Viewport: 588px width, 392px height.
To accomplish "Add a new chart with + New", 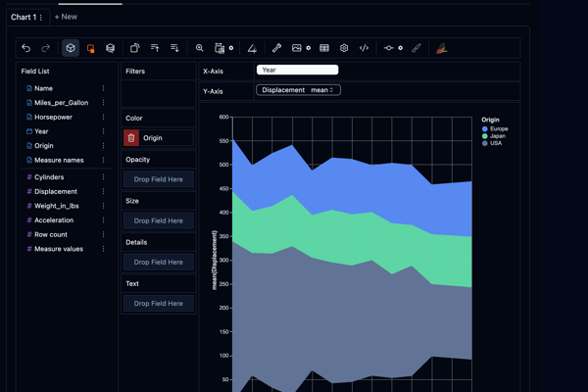I will click(x=66, y=17).
